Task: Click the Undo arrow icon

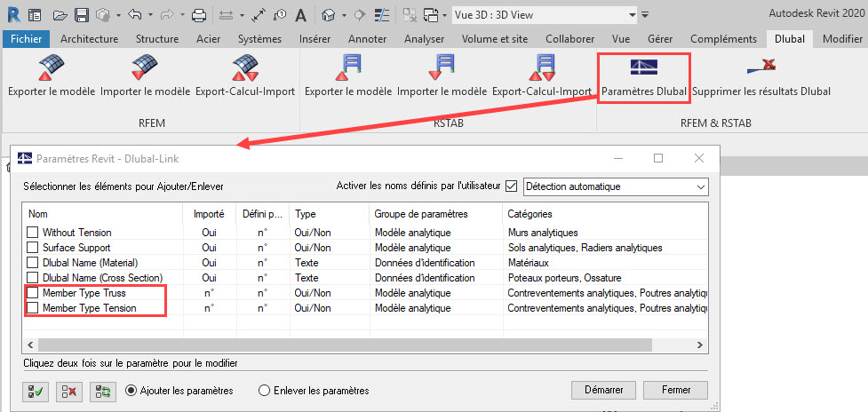Action: pyautogui.click(x=135, y=15)
